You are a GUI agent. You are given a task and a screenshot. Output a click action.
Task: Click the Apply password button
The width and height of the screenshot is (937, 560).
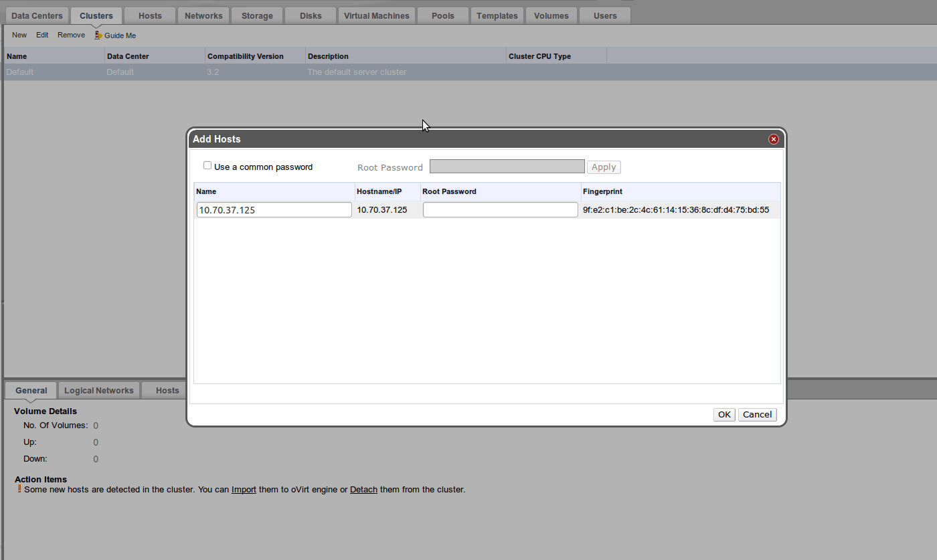[603, 167]
